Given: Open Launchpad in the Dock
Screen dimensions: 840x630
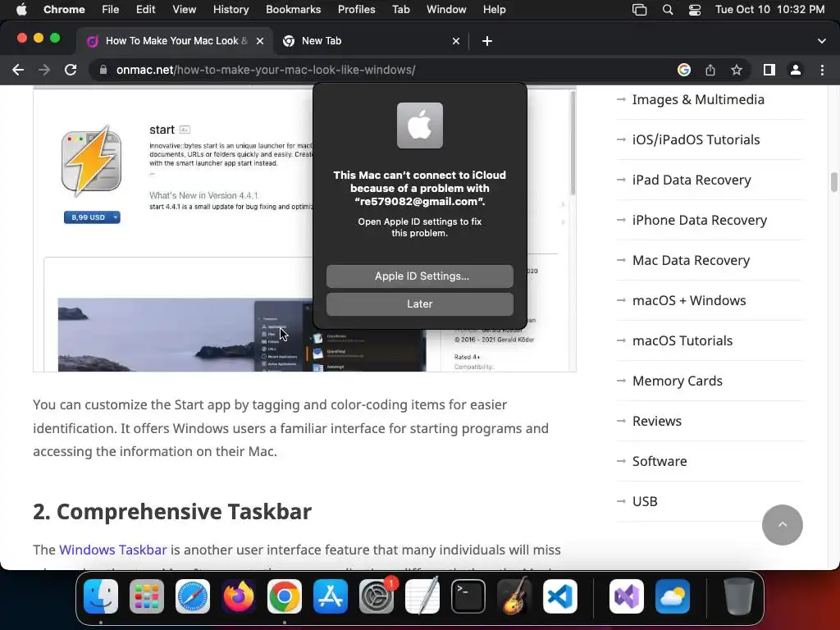Looking at the screenshot, I should pyautogui.click(x=147, y=596).
